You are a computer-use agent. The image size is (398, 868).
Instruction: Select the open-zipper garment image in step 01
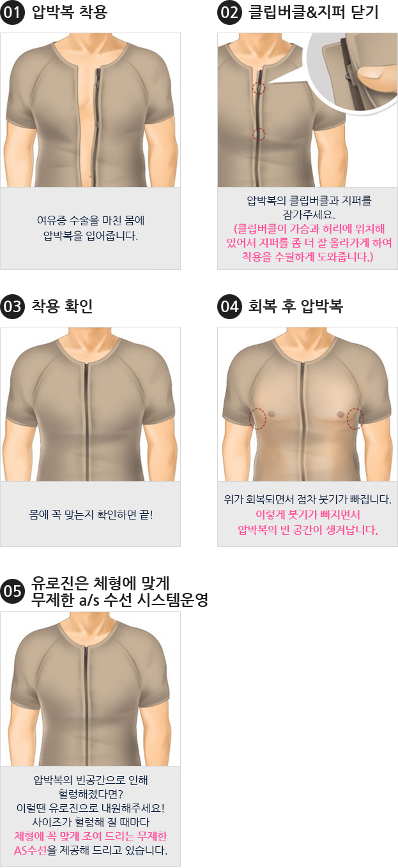[90, 110]
